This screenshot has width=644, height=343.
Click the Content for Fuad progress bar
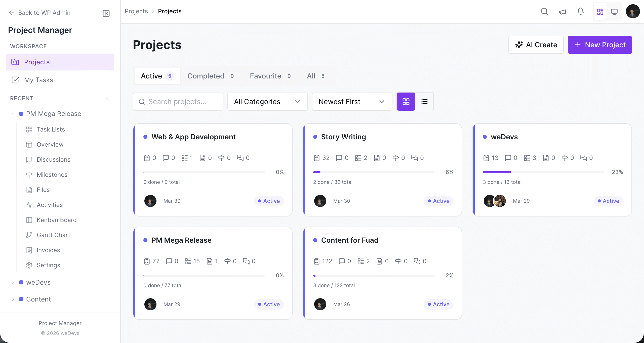(374, 276)
